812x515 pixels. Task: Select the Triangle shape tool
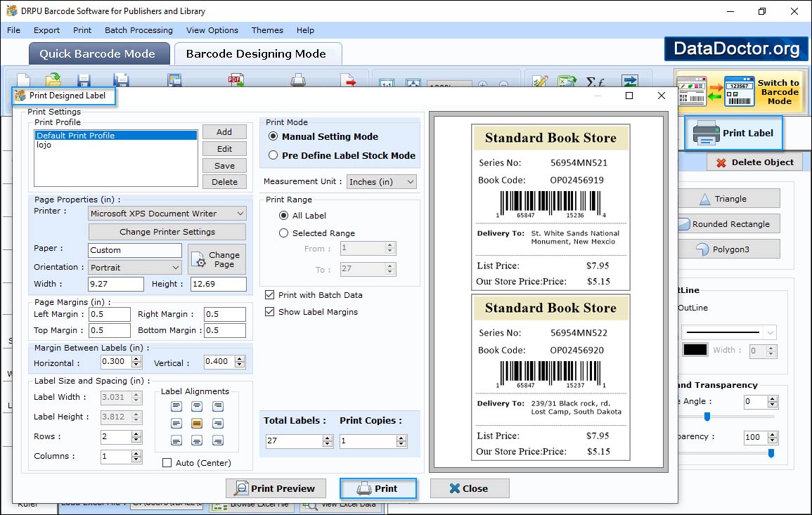[729, 199]
